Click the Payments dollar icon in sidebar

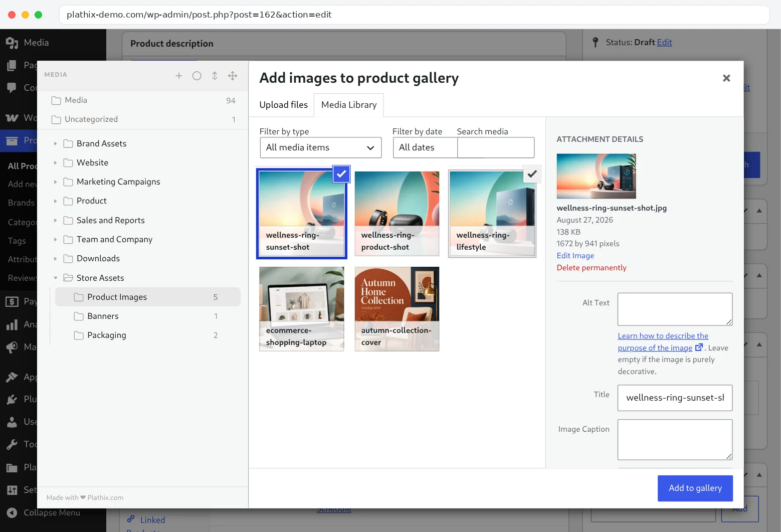12,301
